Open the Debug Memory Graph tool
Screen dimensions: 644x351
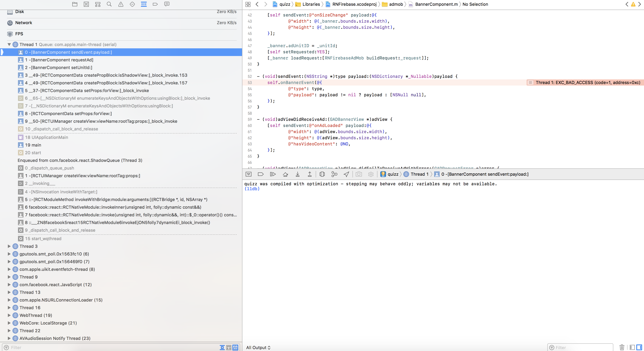point(334,174)
